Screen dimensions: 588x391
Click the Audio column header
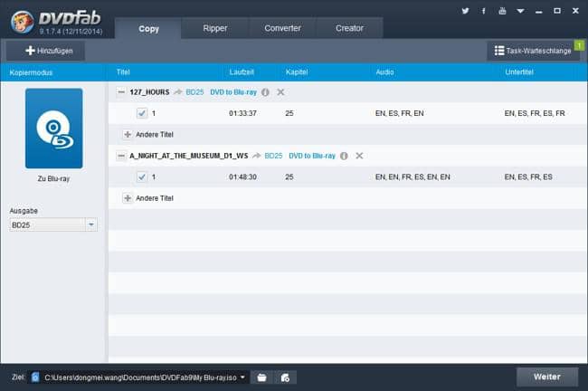(x=384, y=72)
